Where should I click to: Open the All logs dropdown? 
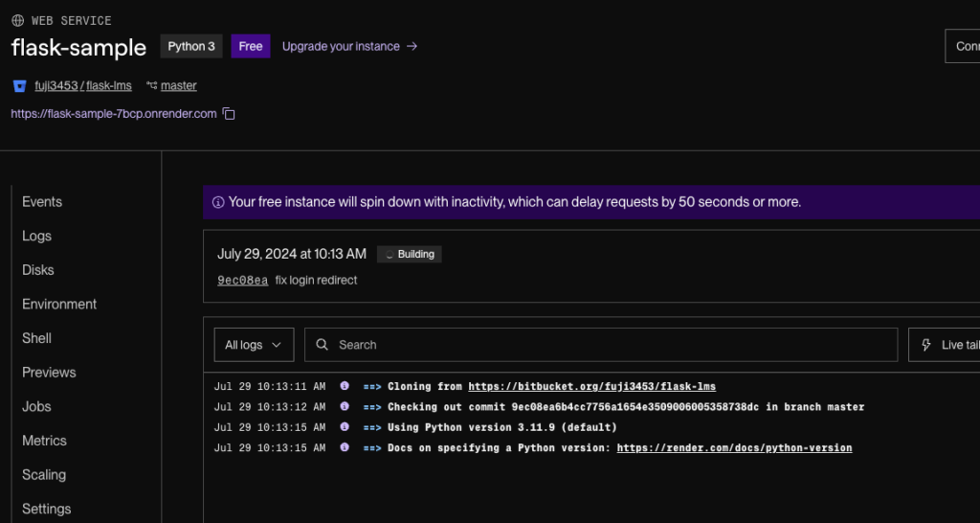tap(254, 345)
